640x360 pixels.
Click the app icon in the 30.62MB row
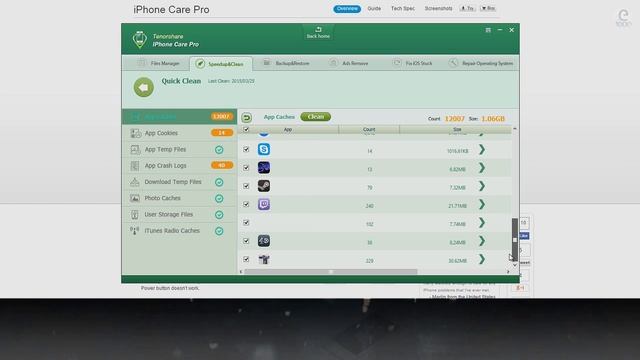click(x=264, y=259)
